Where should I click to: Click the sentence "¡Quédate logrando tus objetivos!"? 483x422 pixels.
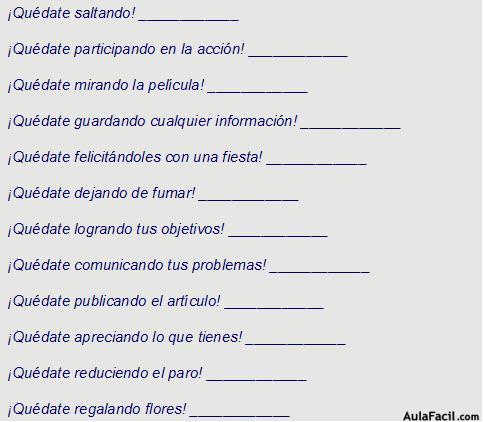pos(116,230)
